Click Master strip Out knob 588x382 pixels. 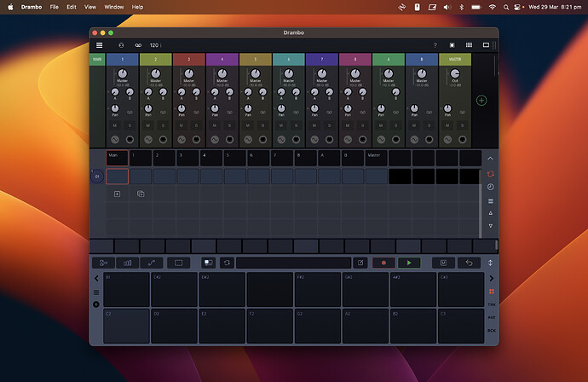point(455,73)
